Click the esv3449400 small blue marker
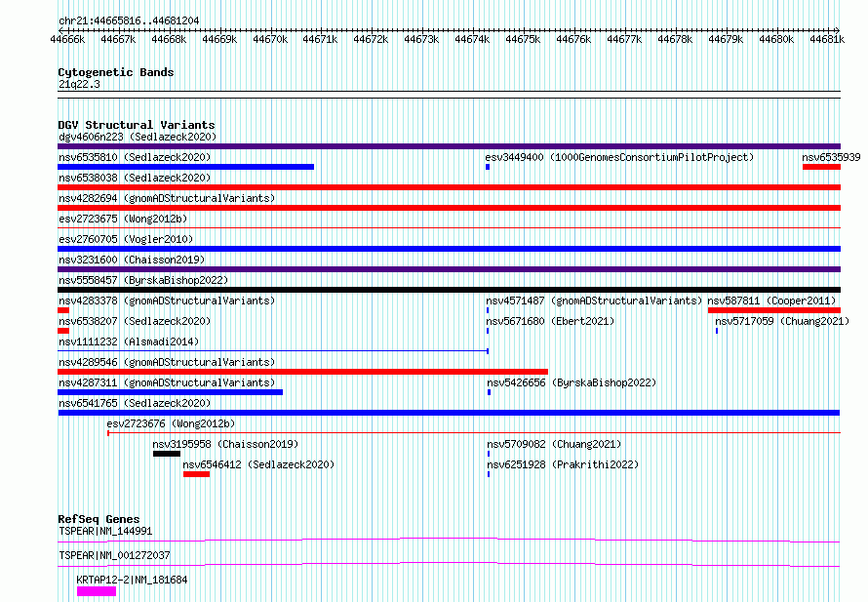Screen dimensions: 868x602 (488, 167)
